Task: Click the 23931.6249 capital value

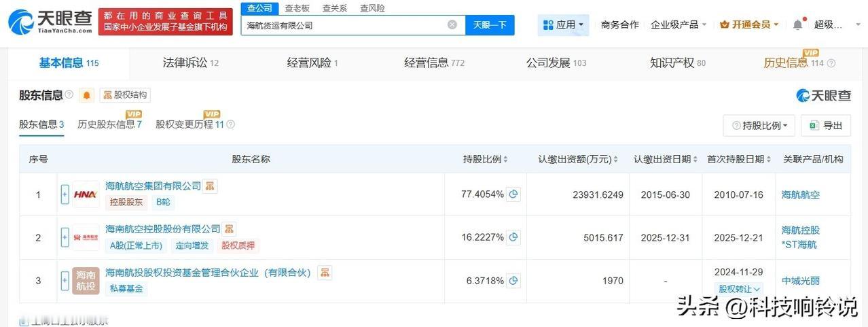Action: click(x=598, y=194)
